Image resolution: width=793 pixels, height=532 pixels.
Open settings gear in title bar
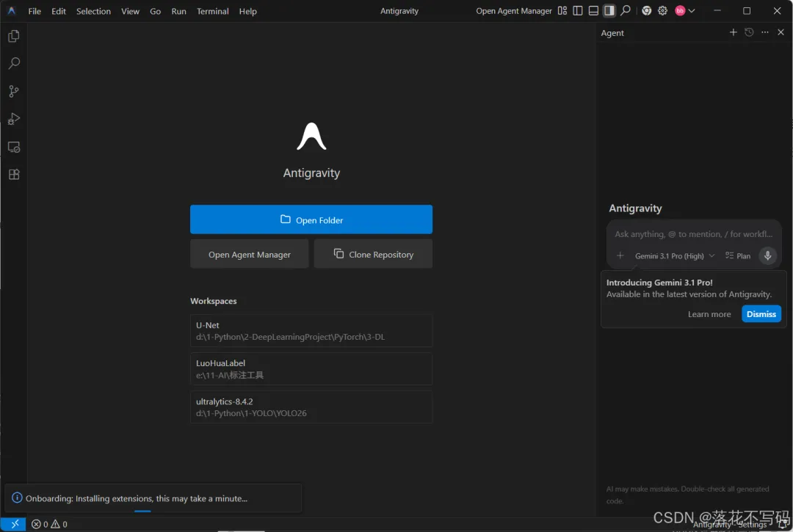coord(662,10)
